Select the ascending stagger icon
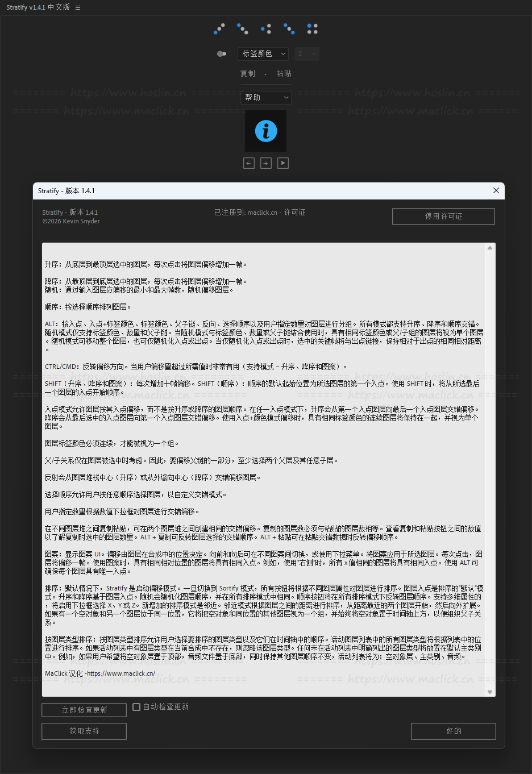Viewport: 532px width, 774px height. point(219,28)
